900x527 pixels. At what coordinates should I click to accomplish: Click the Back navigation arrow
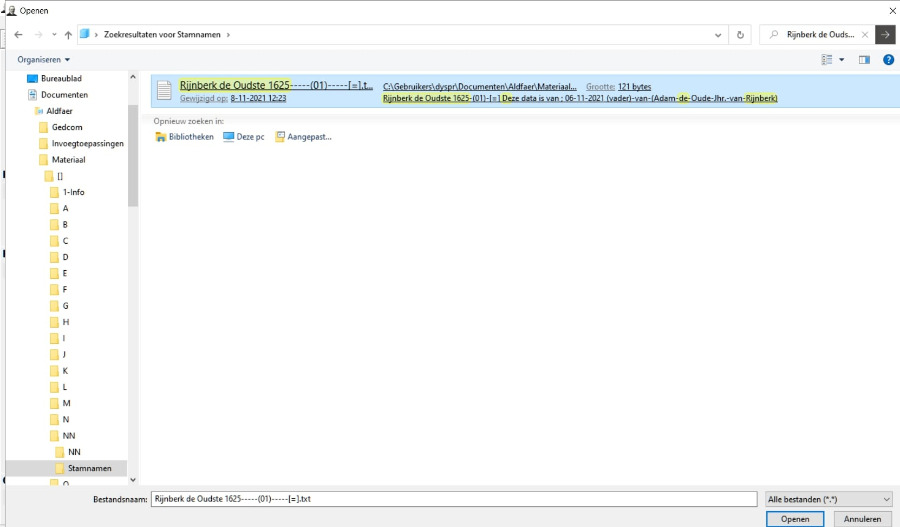pos(18,35)
